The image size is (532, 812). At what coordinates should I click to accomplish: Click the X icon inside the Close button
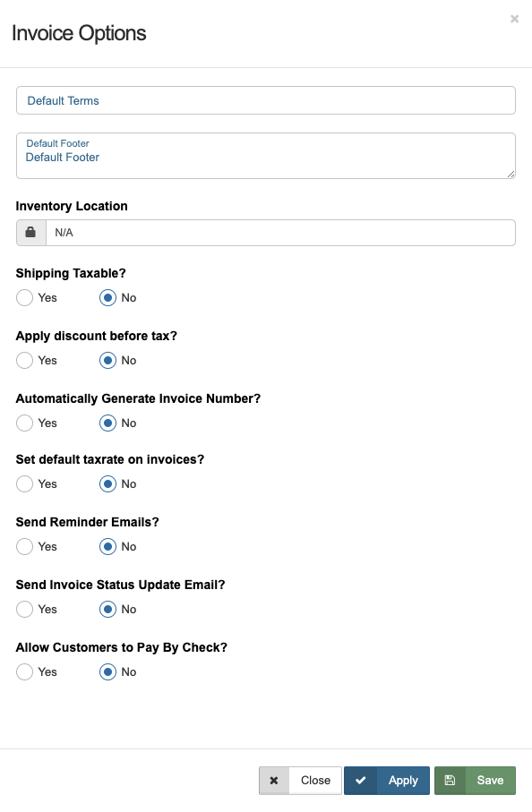(x=273, y=780)
